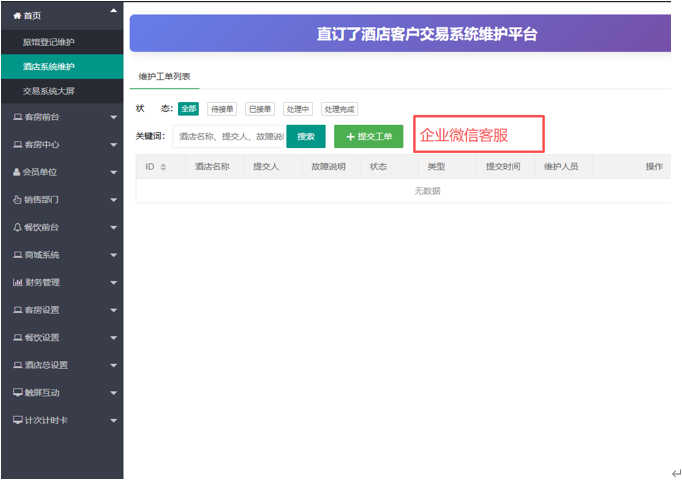Click the monitor icon next to 触屏互动
This screenshot has width=682, height=480.
coord(17,393)
